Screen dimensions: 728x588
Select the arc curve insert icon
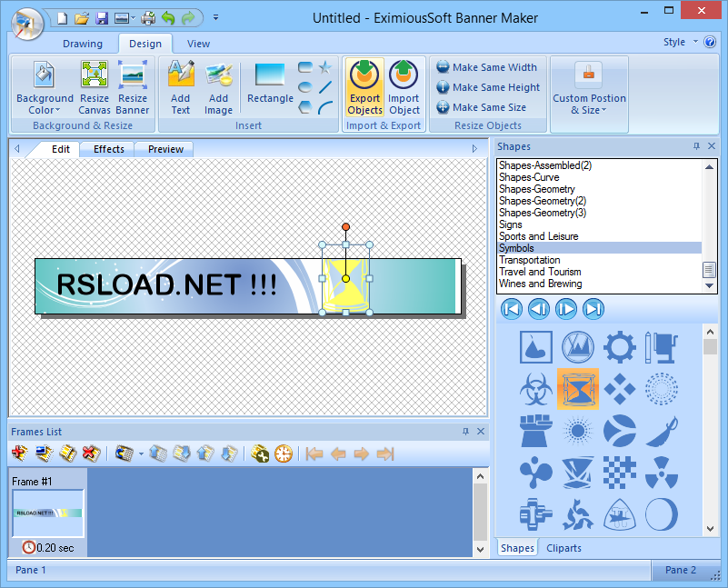pos(325,107)
